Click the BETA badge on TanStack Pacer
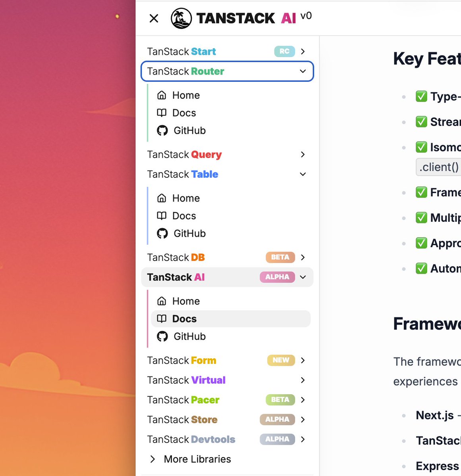 coord(280,399)
